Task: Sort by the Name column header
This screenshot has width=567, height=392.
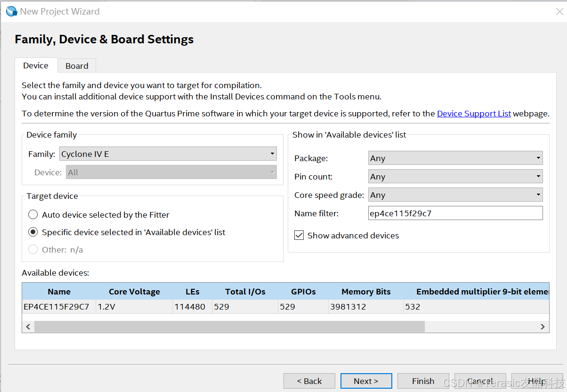Action: click(59, 292)
